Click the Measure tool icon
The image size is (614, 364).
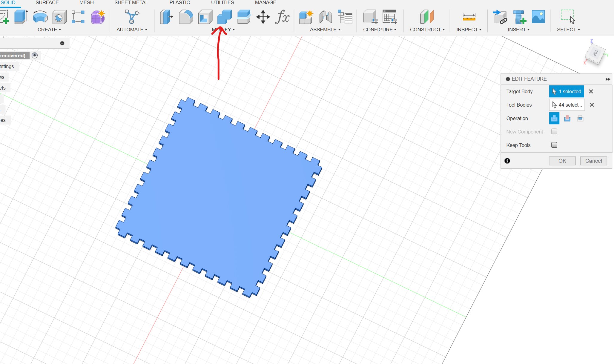[469, 17]
